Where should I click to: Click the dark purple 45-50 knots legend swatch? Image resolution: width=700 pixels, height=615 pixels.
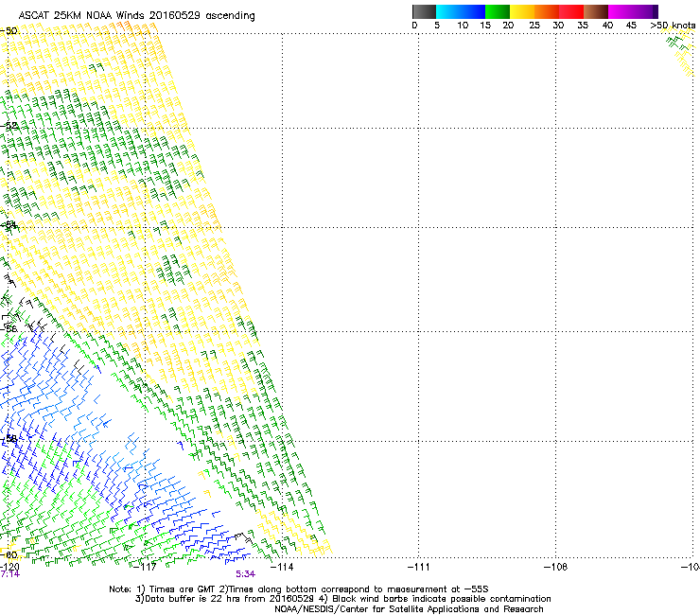pos(645,11)
